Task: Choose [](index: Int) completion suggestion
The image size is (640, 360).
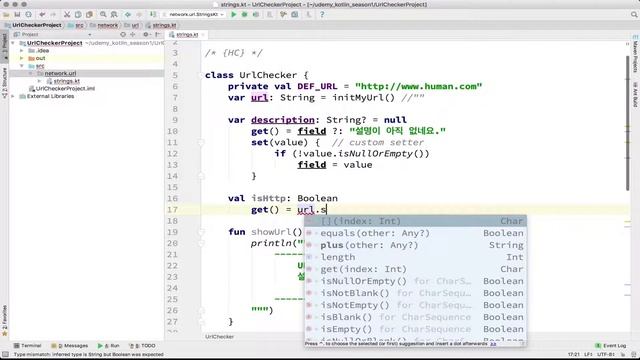Action: [x=416, y=221]
